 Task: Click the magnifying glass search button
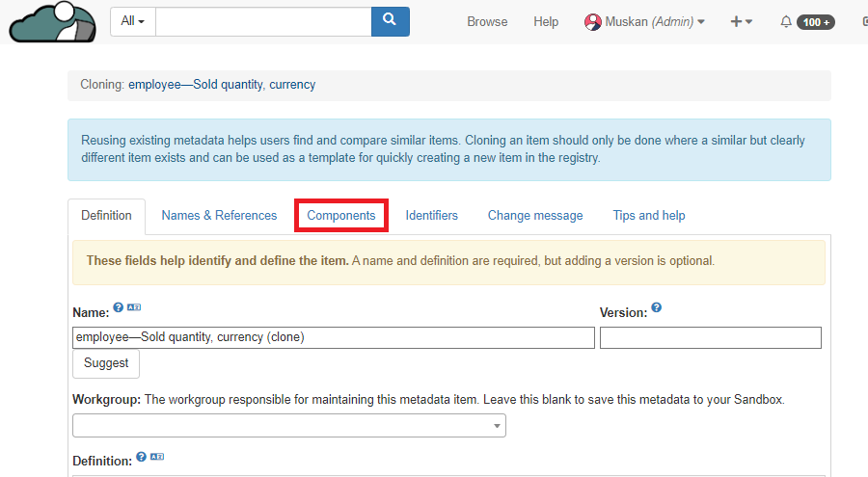click(390, 21)
